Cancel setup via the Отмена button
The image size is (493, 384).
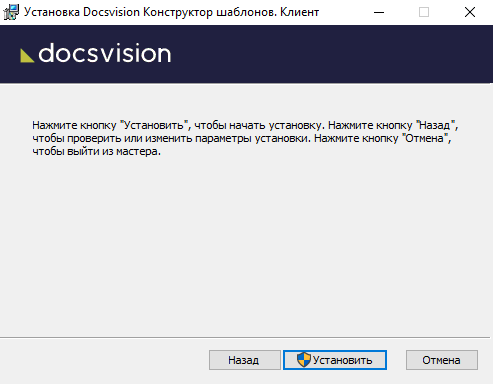click(x=442, y=360)
